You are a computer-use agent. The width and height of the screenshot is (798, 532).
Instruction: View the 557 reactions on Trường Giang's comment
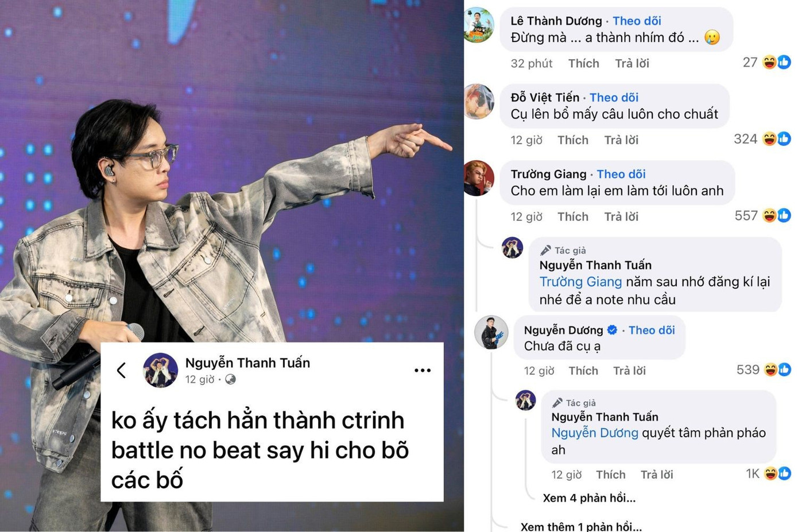(762, 216)
